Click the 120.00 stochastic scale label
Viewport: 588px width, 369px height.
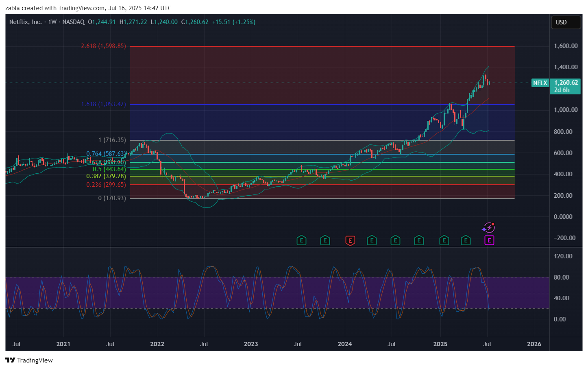pos(563,256)
